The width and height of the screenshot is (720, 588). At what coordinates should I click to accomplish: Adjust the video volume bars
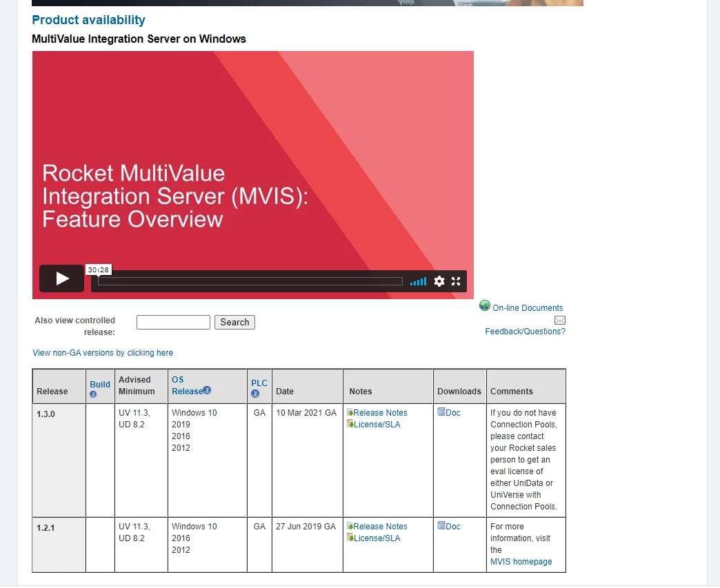[419, 281]
